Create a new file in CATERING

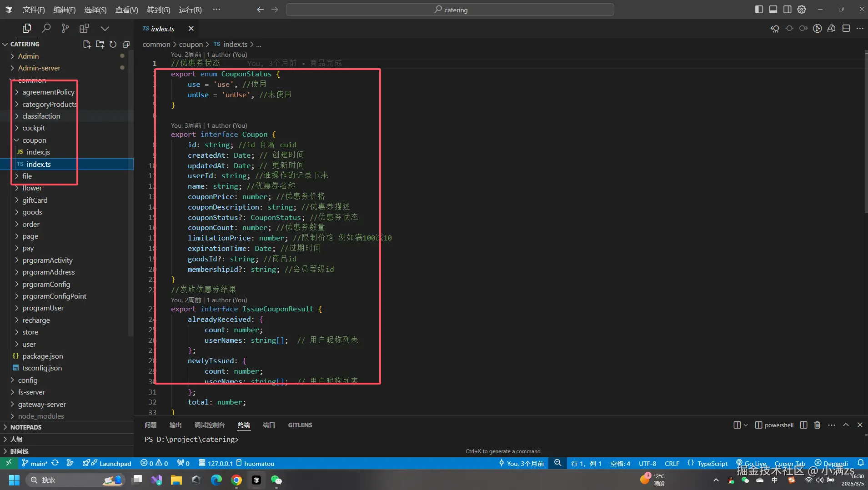coord(87,44)
